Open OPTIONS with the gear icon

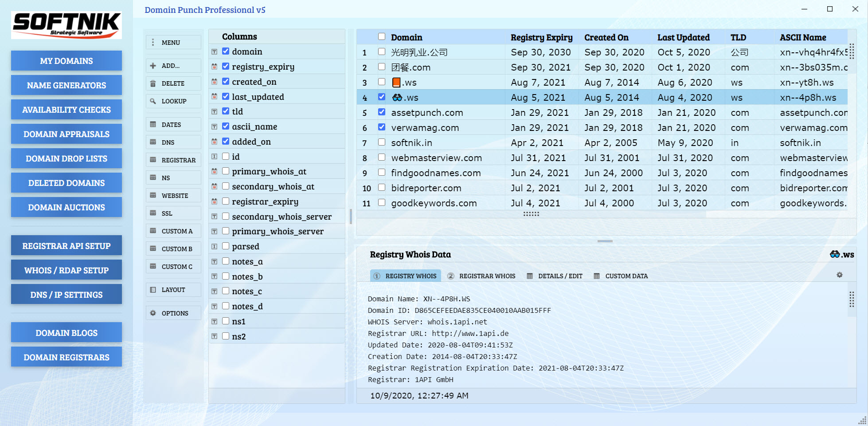[173, 313]
